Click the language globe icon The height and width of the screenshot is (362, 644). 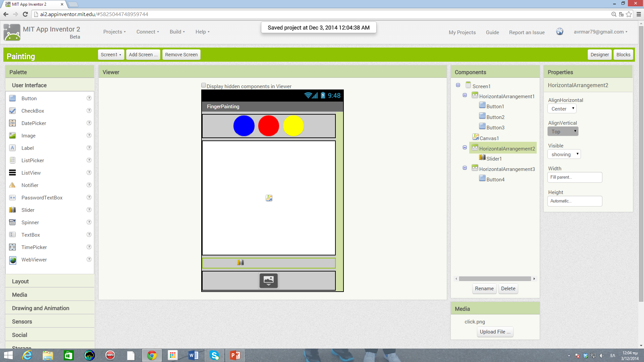(x=559, y=32)
